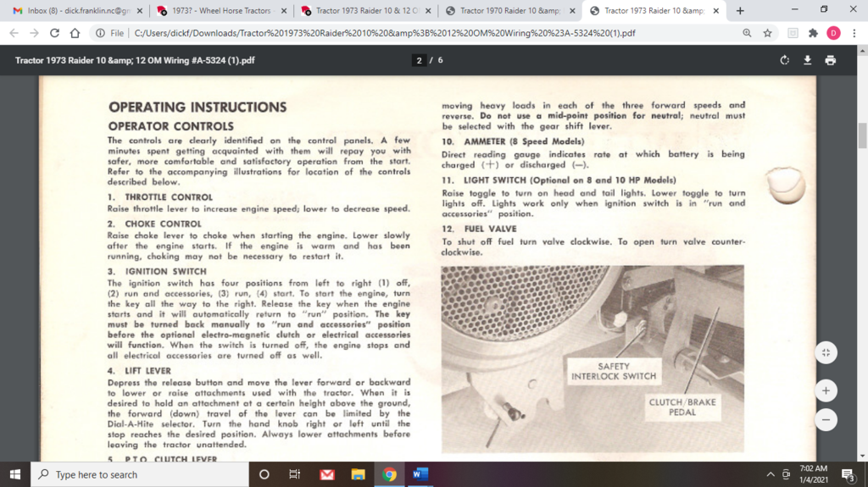Screen dimensions: 868x487
Task: Open the zoom magnifier in address bar
Action: coord(747,33)
